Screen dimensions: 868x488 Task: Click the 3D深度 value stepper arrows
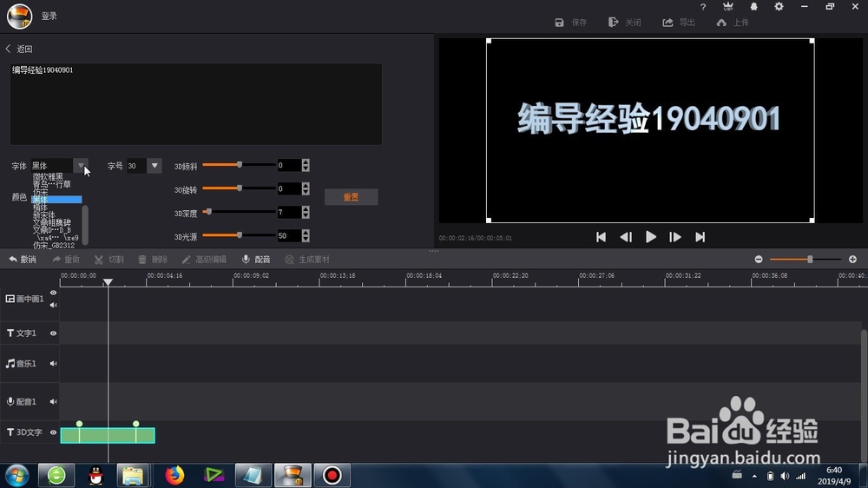pos(306,212)
